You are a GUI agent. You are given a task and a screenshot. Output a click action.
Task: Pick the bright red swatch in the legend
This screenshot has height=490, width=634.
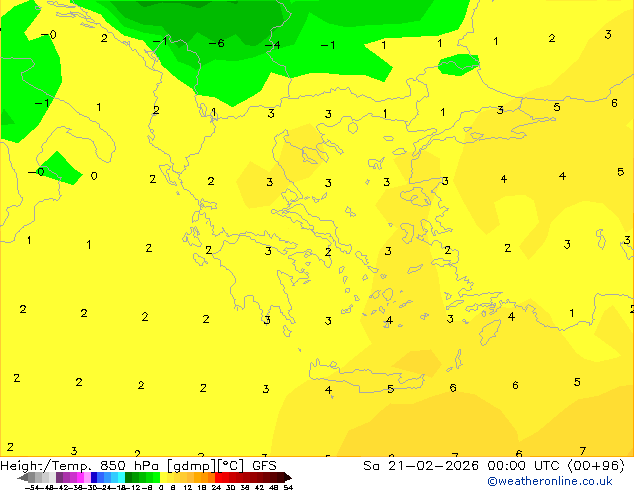point(218,477)
